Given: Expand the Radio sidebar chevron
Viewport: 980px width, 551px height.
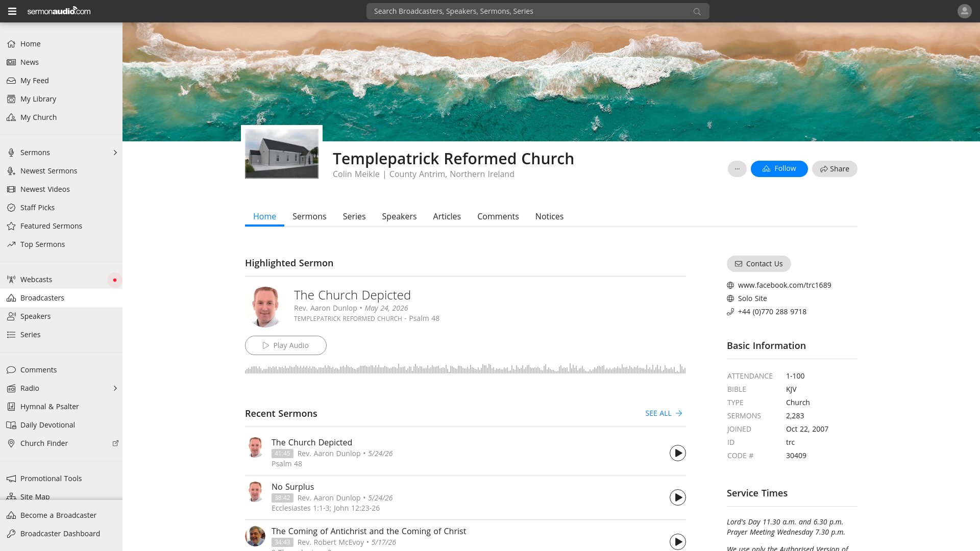Looking at the screenshot, I should point(115,388).
